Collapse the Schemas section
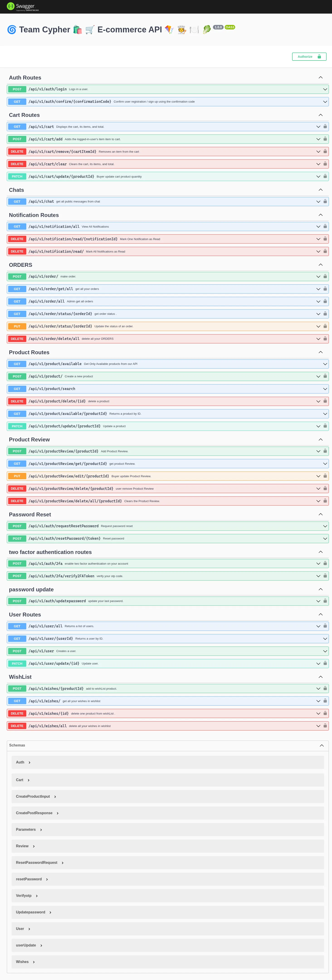332x980 pixels. [321, 745]
